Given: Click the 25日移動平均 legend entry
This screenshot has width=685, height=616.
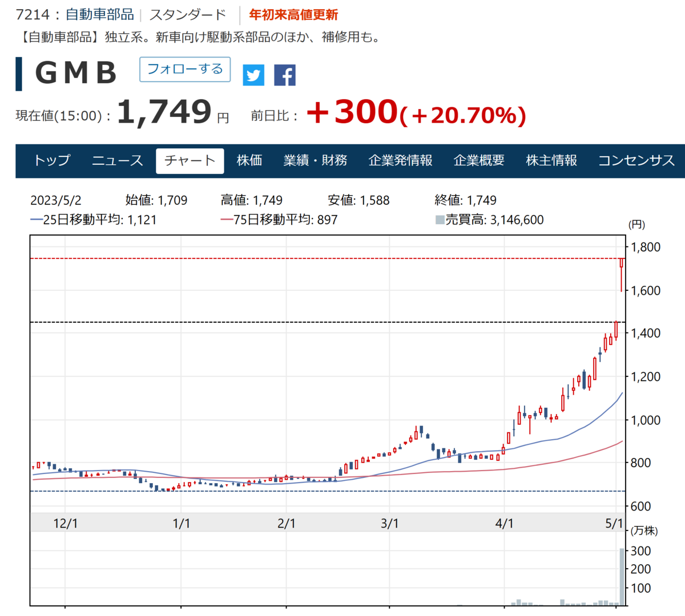Looking at the screenshot, I should tap(94, 220).
